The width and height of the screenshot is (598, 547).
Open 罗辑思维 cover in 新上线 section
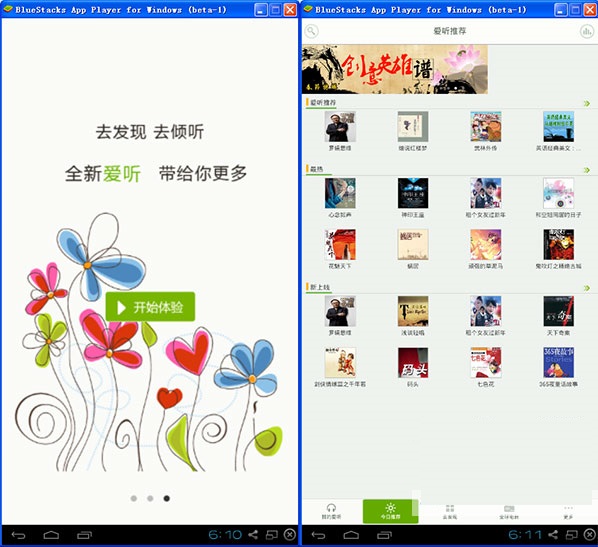coord(340,311)
